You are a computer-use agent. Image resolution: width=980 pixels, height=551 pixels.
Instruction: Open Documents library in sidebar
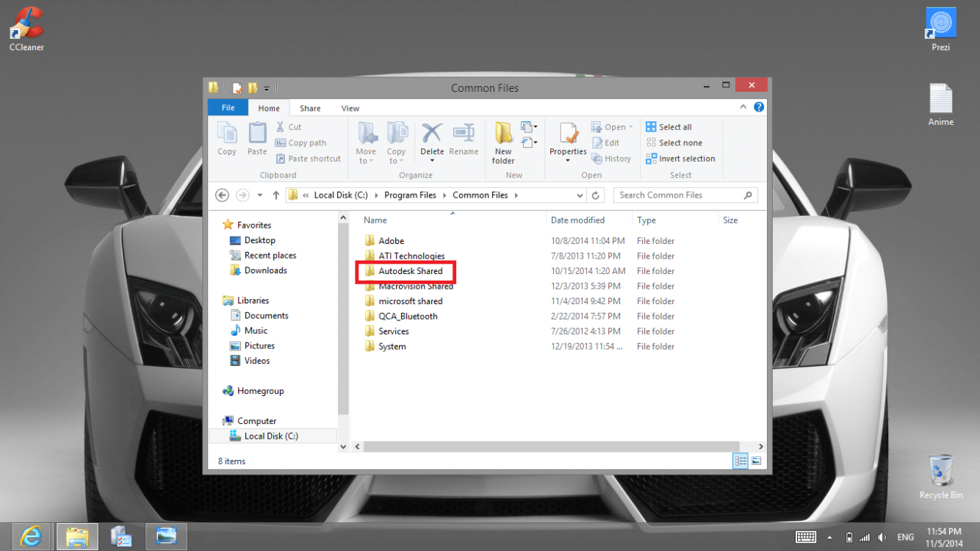[259, 316]
